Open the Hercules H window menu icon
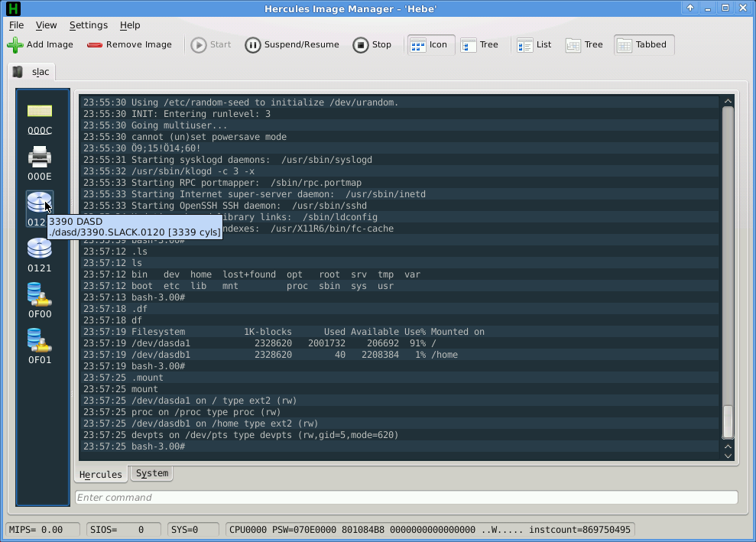Image resolution: width=756 pixels, height=542 pixels. tap(13, 8)
